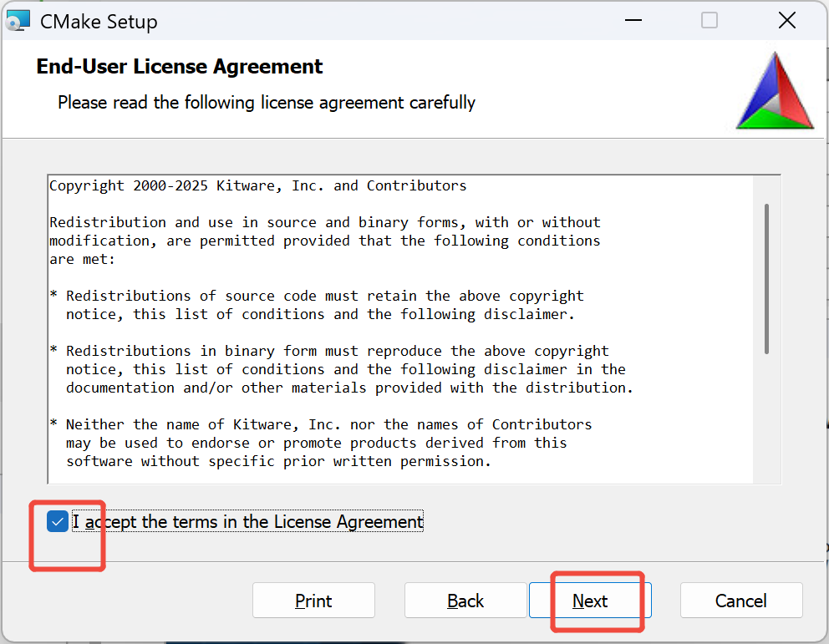
Task: Go Back to previous setup step
Action: click(465, 601)
